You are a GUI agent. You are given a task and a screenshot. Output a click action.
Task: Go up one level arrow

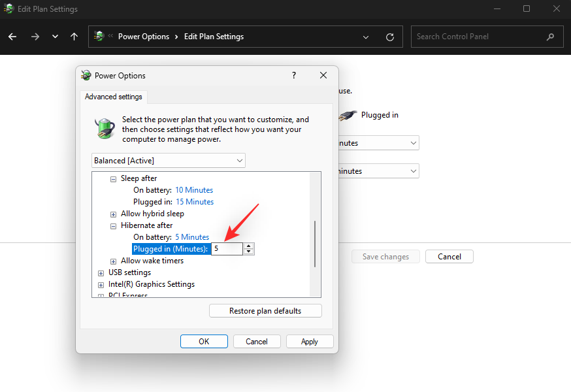[x=74, y=37]
